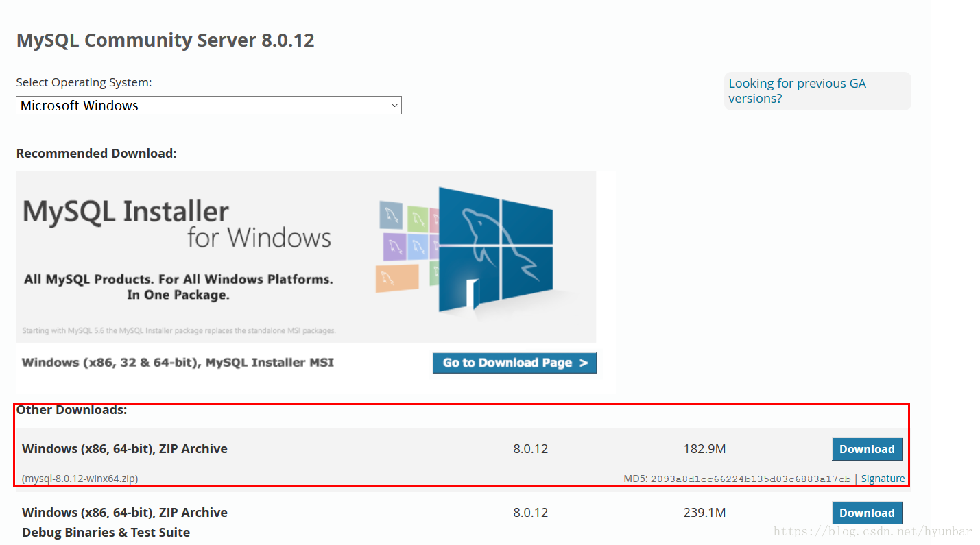Click the 'Debug Binaries & Test Suite' text
980x545 pixels.
pyautogui.click(x=106, y=533)
